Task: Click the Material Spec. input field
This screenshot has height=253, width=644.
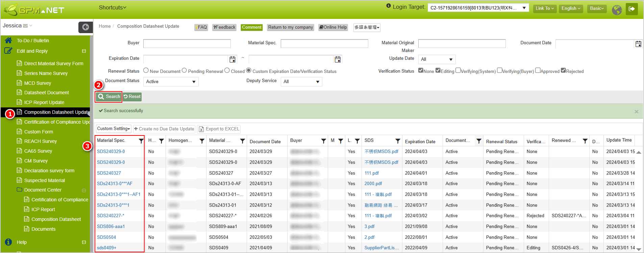Action: pyautogui.click(x=324, y=44)
